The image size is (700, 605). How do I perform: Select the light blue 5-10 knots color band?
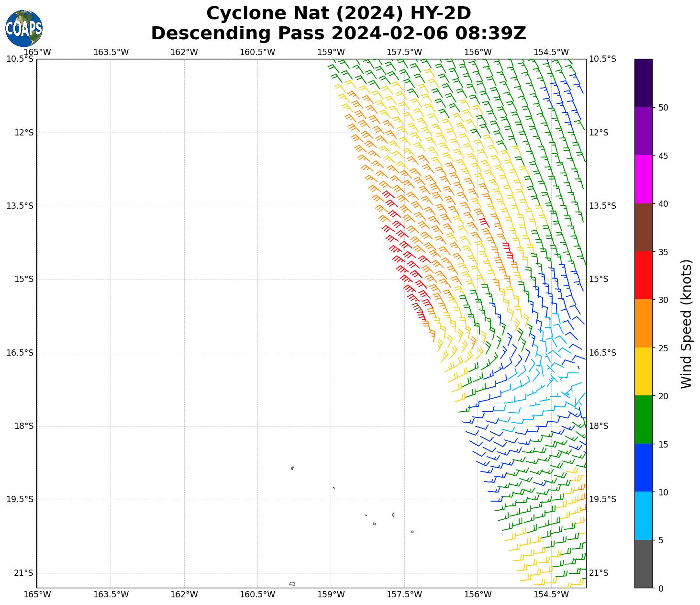point(643,515)
